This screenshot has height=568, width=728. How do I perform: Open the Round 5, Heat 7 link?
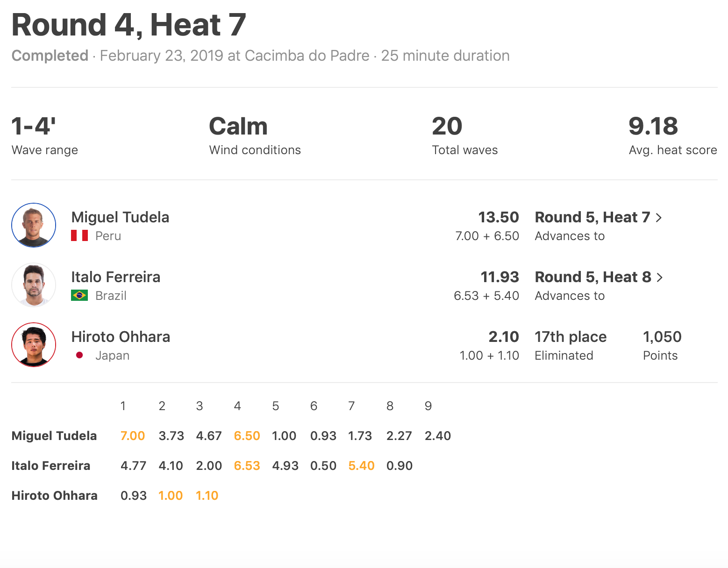[592, 217]
